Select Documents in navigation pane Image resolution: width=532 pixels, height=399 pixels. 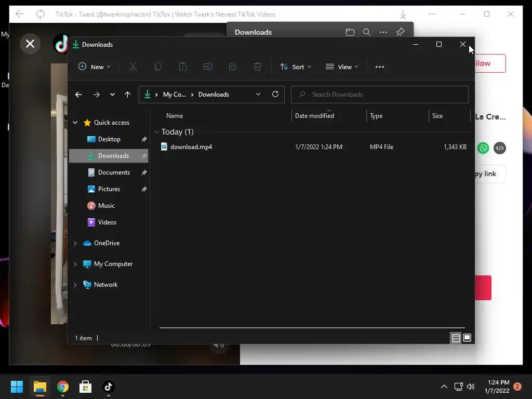tap(109, 172)
